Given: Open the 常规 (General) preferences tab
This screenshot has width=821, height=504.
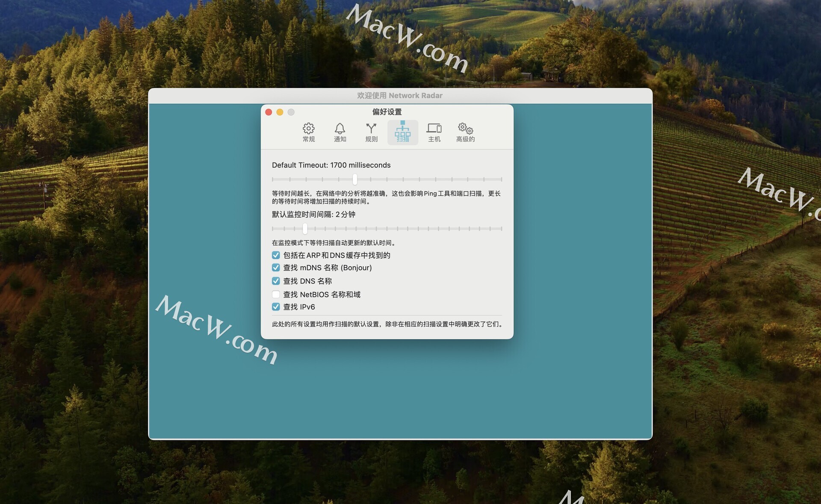Looking at the screenshot, I should [308, 133].
